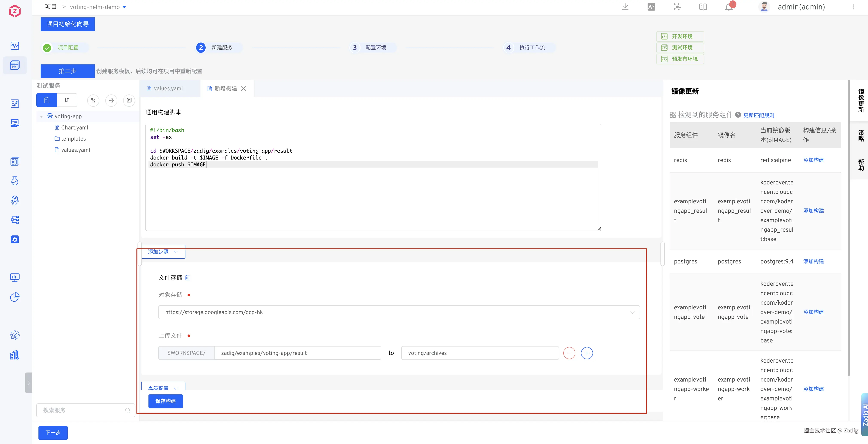Click the download icon in top bar
The image size is (868, 444).
pos(625,7)
